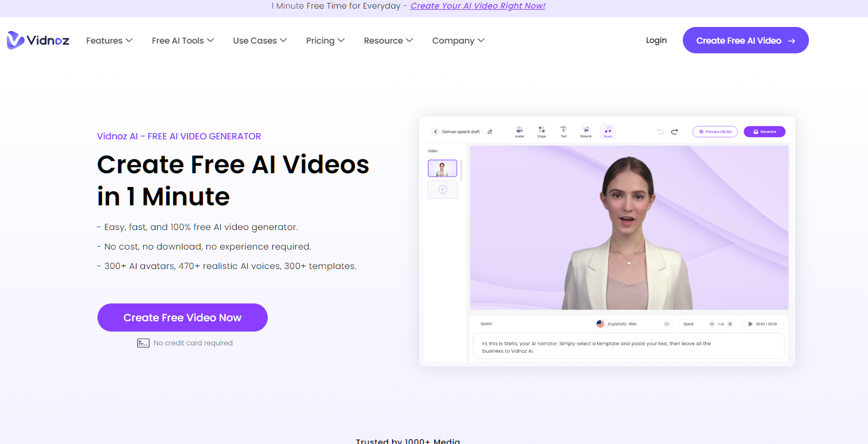Screen dimensions: 868x444
Task: Open the Pricing menu
Action: coord(325,41)
